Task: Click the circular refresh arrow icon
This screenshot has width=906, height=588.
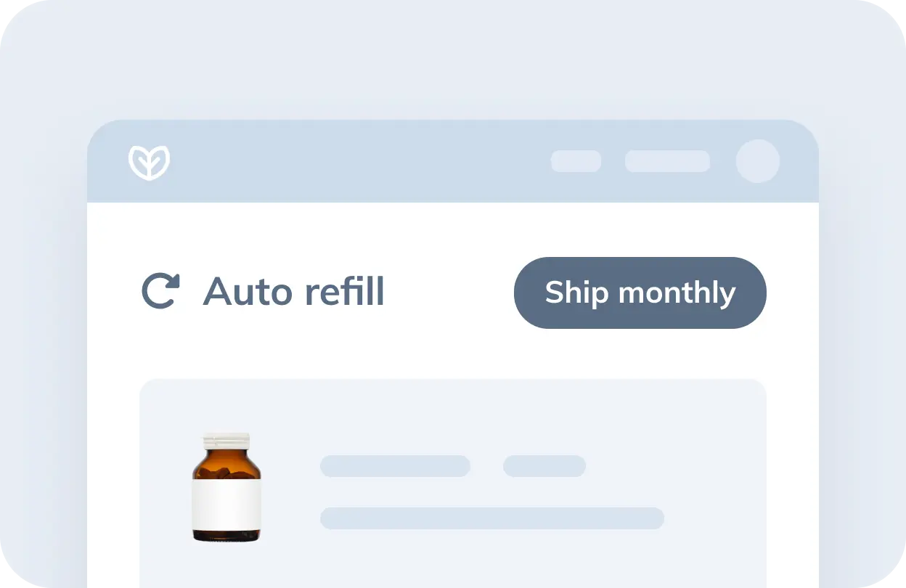Action: click(160, 292)
